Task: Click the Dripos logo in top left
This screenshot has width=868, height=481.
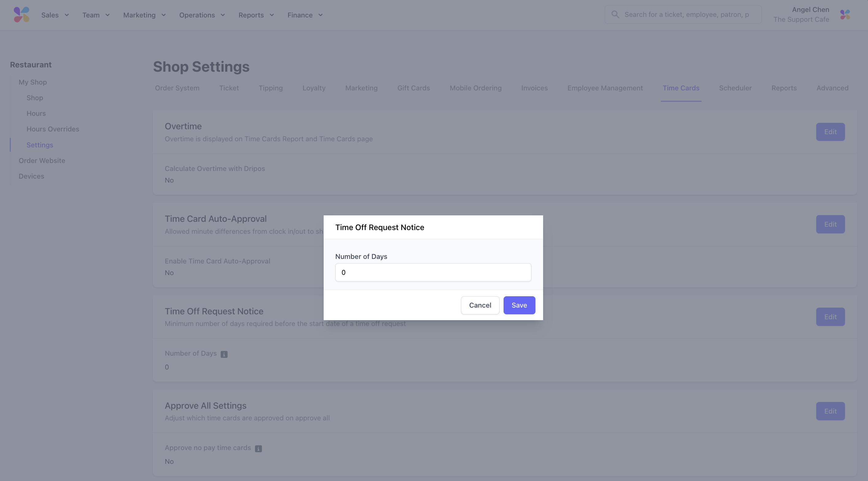Action: 21,15
